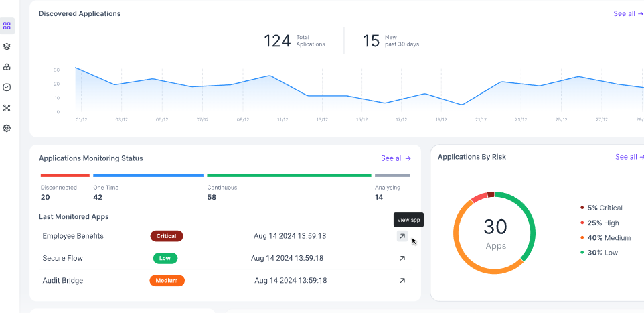
Task: Select the Employee Benefits app name
Action: pyautogui.click(x=73, y=236)
